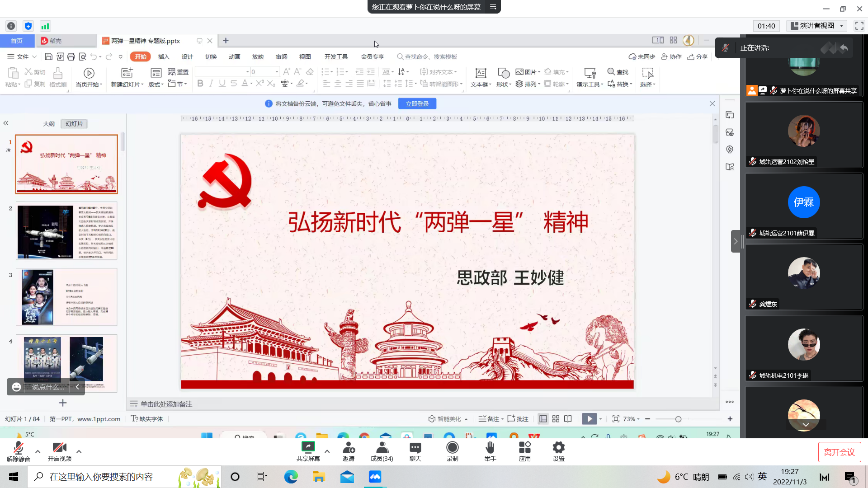This screenshot has width=868, height=488.
Task: Switch to Slides view tab (幻灯片)
Action: click(74, 124)
